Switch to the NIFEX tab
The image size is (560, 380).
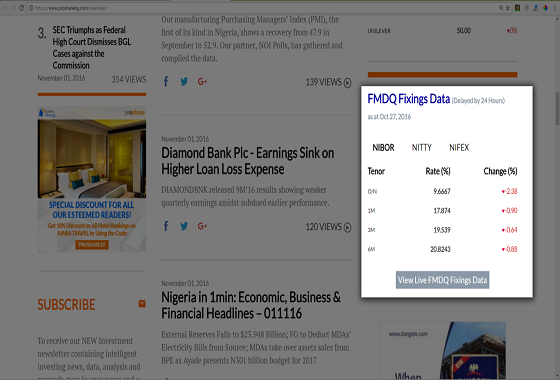pos(459,148)
